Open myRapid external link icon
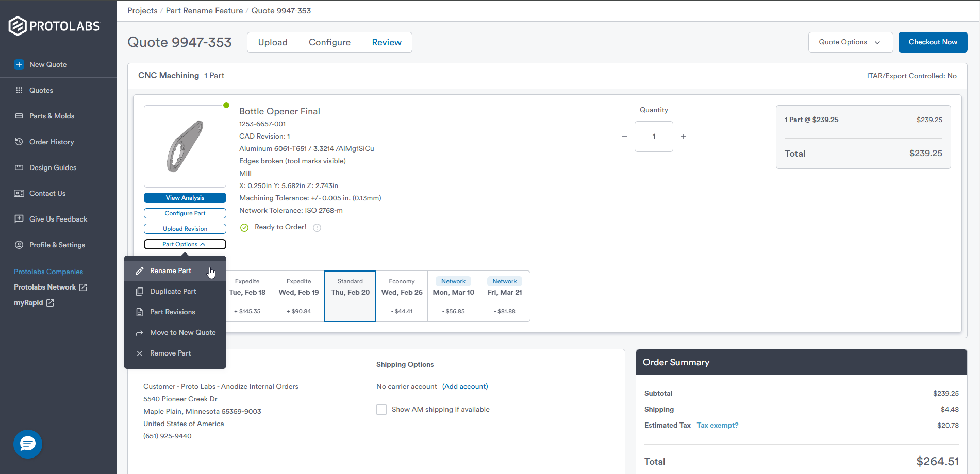Image resolution: width=980 pixels, height=474 pixels. pos(50,303)
